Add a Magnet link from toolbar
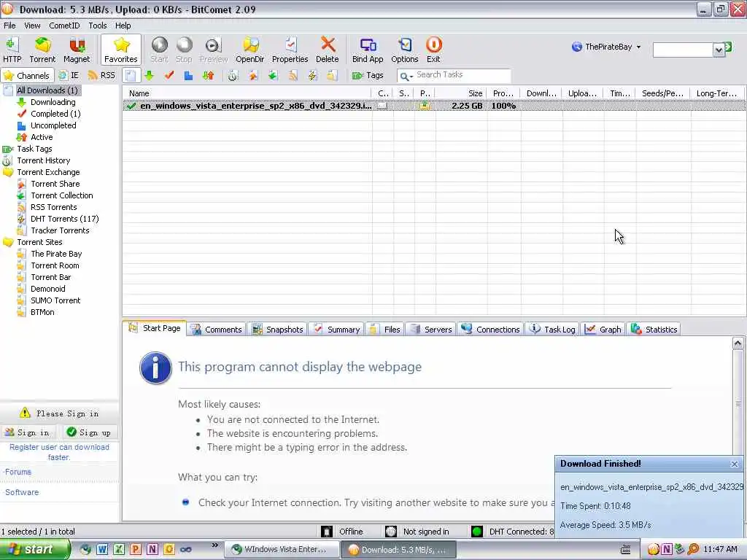The image size is (747, 560). pos(77,50)
